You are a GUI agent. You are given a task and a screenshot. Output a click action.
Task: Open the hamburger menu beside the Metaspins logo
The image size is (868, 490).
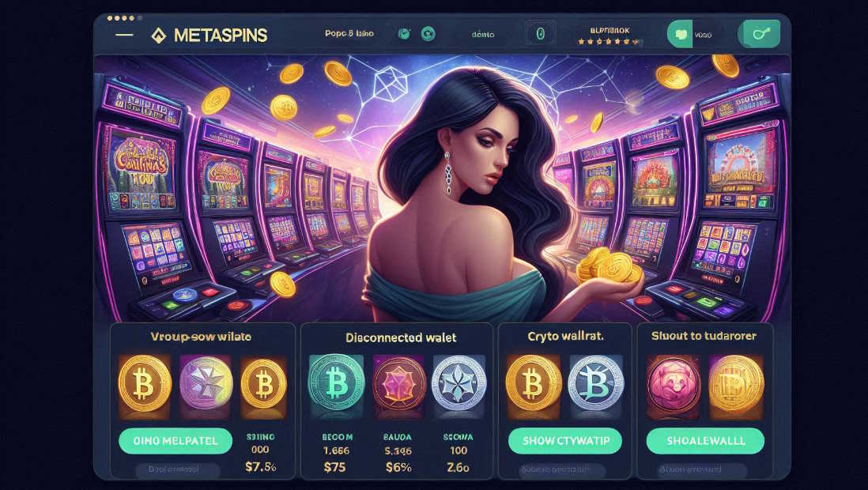[x=124, y=35]
